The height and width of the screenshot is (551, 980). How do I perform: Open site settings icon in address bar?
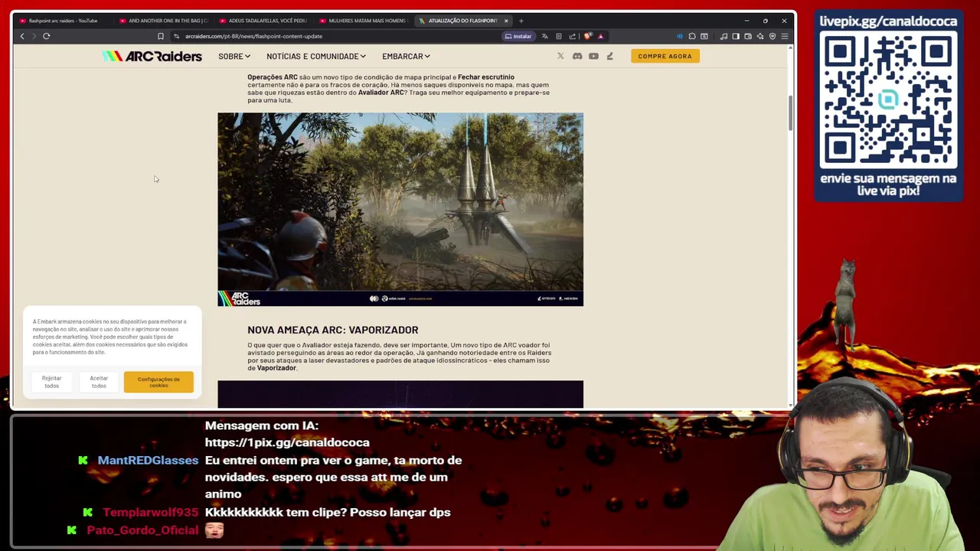pos(176,36)
